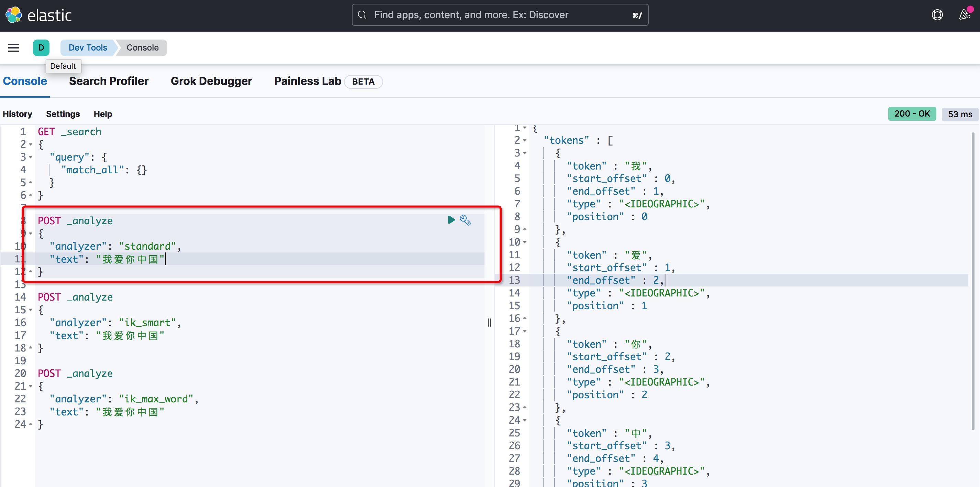Open the Grok Debugger tab
The image size is (980, 487).
[211, 81]
